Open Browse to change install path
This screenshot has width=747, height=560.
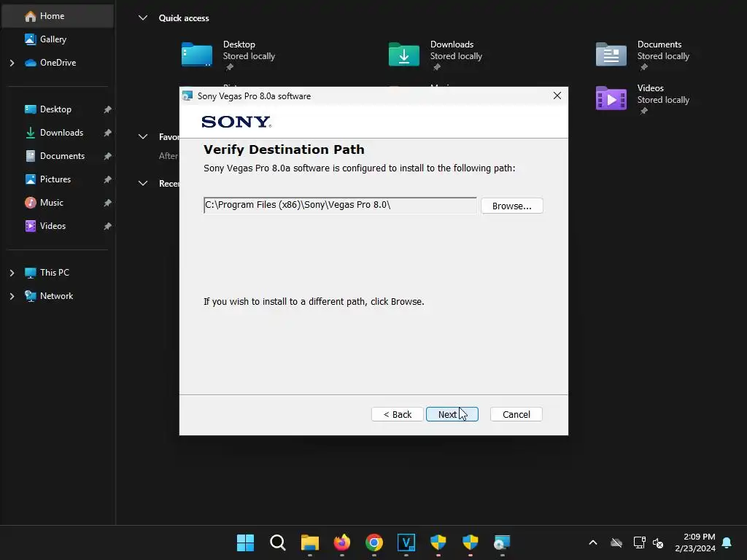511,206
